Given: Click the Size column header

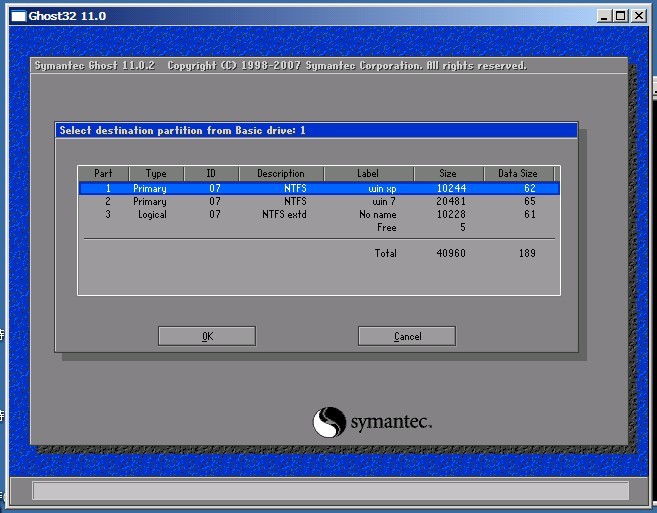Looking at the screenshot, I should pyautogui.click(x=448, y=174).
